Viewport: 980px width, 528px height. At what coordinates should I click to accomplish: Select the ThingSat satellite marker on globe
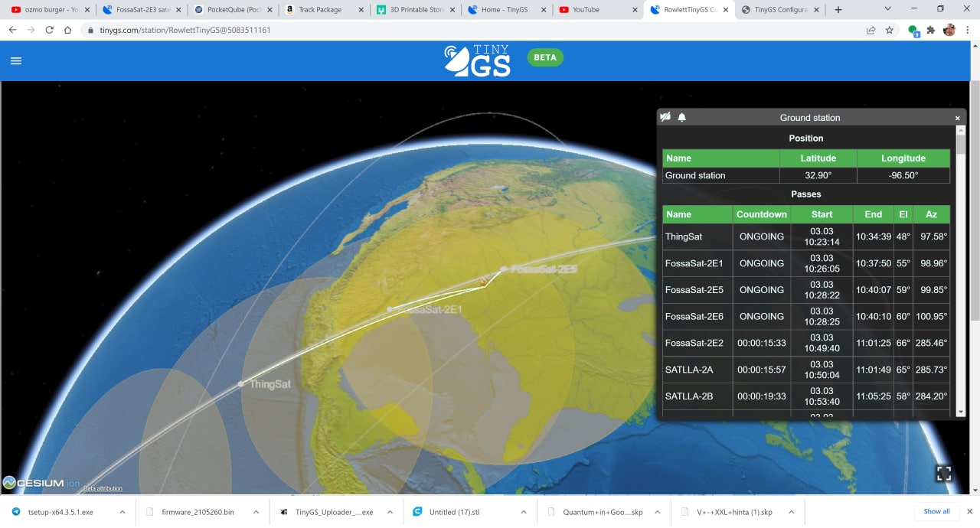click(x=241, y=383)
